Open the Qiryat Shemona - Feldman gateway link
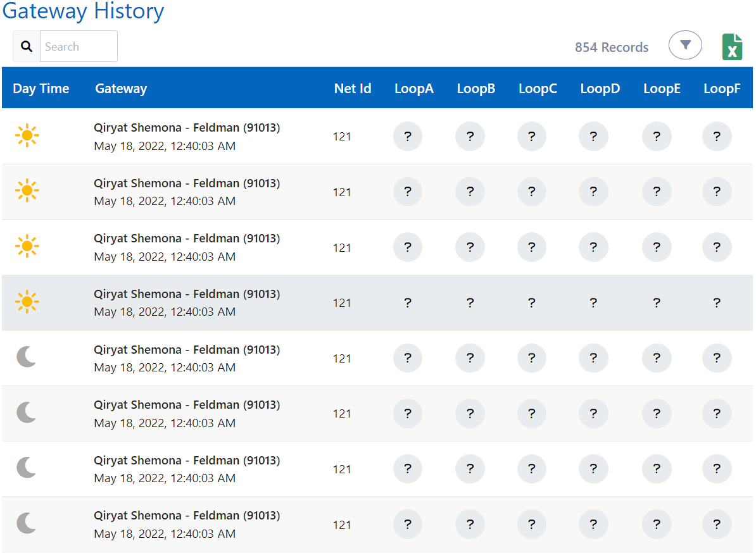 [x=187, y=127]
